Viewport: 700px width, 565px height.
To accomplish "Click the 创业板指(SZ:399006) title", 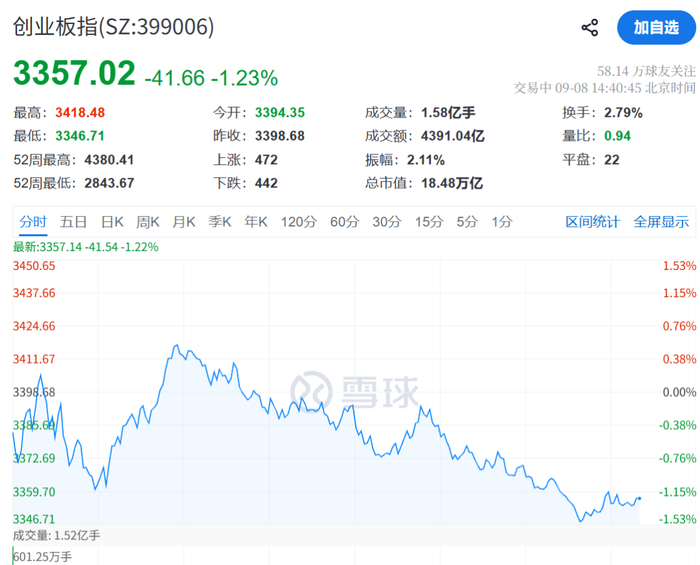I will [x=113, y=27].
